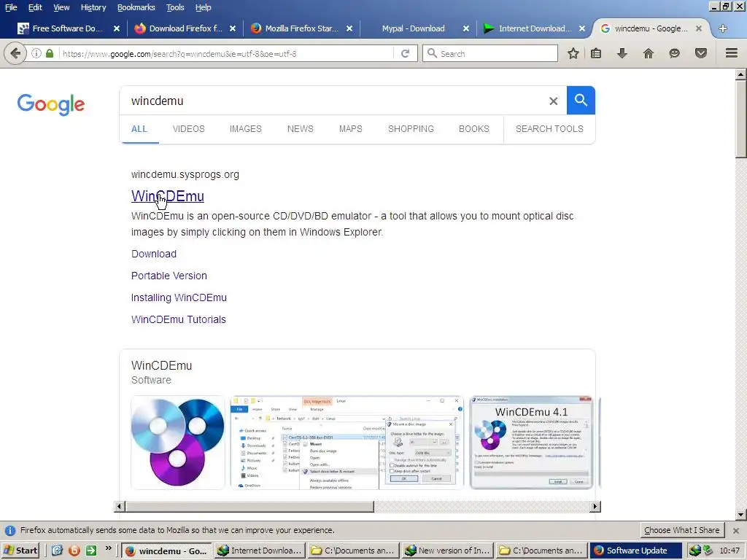Viewport: 747px width, 560px height.
Task: Open the Firefox hamburger menu
Action: [731, 53]
